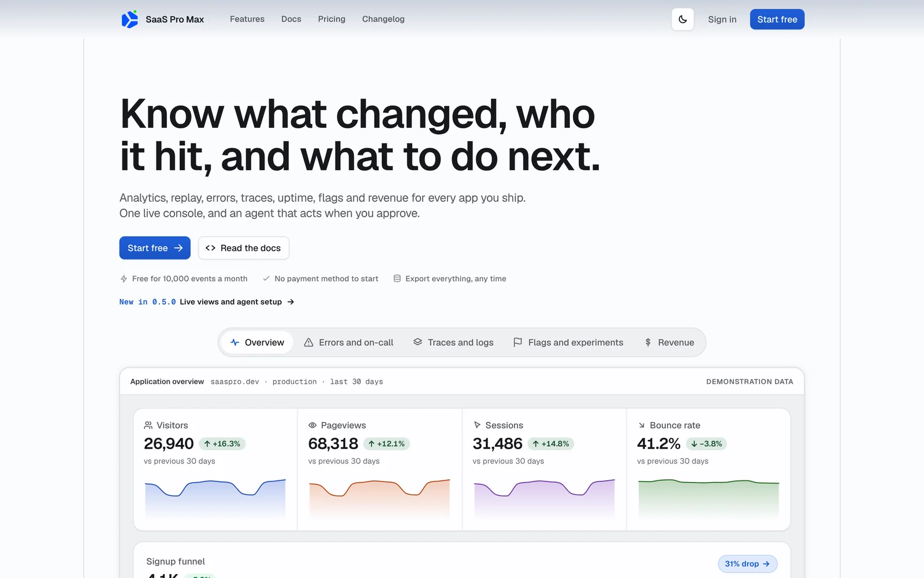Click the Visitors +16.3% badge
924x578 pixels.
pyautogui.click(x=222, y=444)
